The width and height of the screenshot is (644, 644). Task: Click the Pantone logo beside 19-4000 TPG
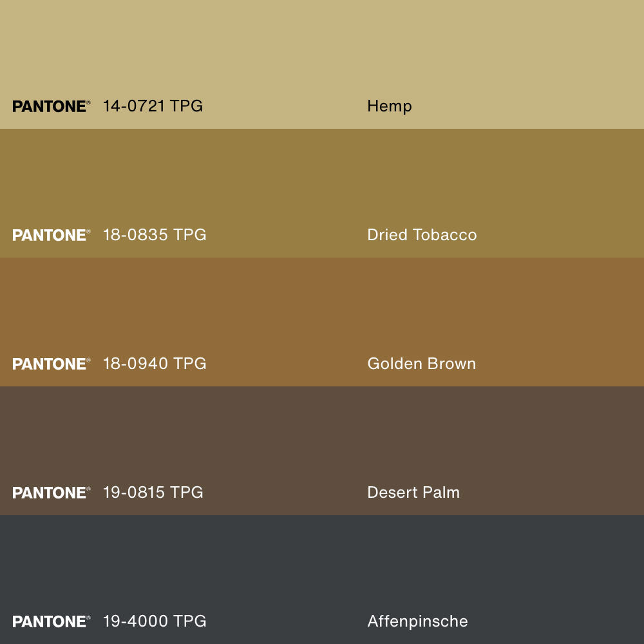(51, 621)
